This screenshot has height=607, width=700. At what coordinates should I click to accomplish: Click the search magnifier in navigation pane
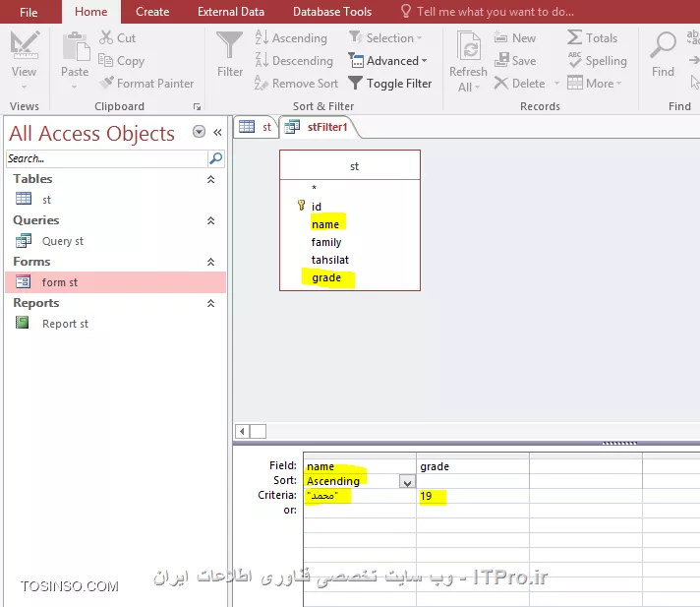[x=215, y=158]
